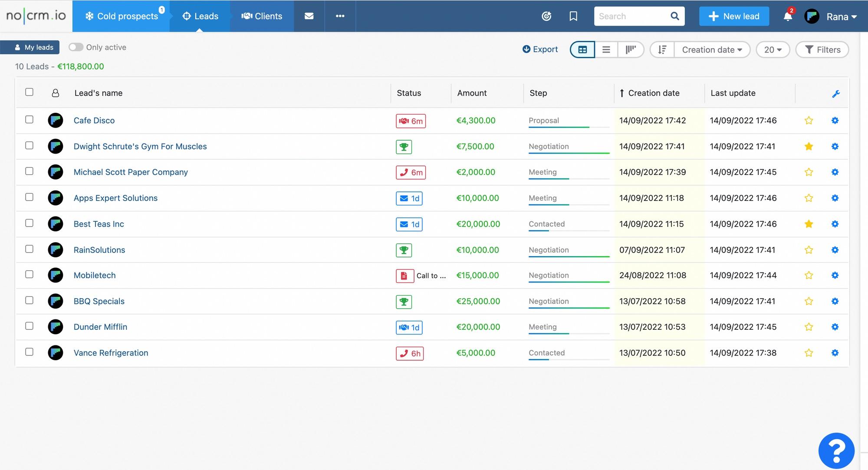Screen dimensions: 868x470
Task: Click the bookmark icon in header
Action: click(572, 16)
